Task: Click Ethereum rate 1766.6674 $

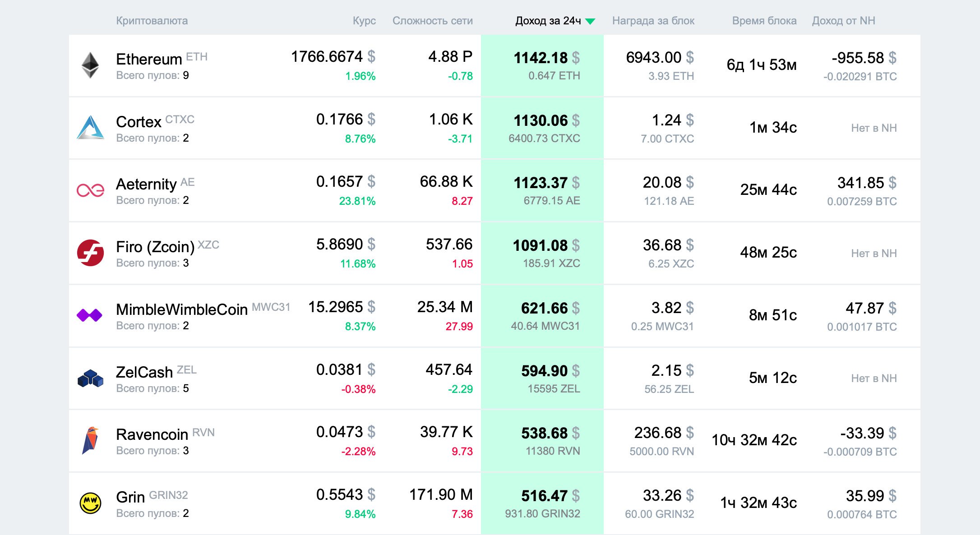Action: click(x=333, y=57)
